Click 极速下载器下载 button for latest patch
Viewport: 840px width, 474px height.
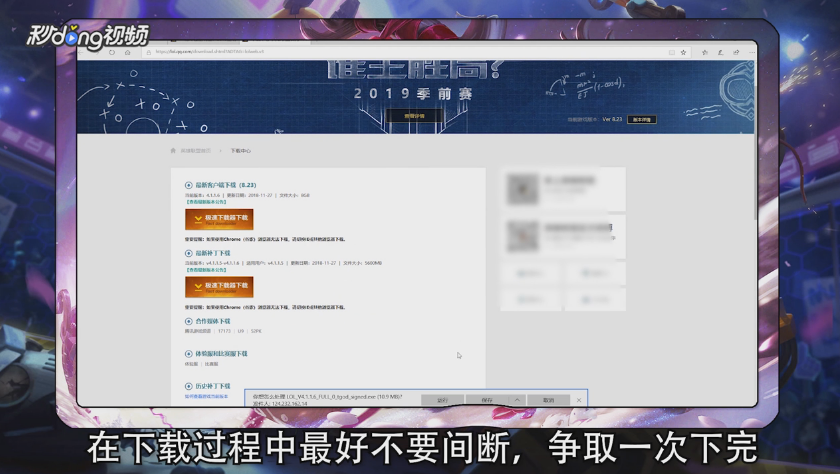coord(219,288)
